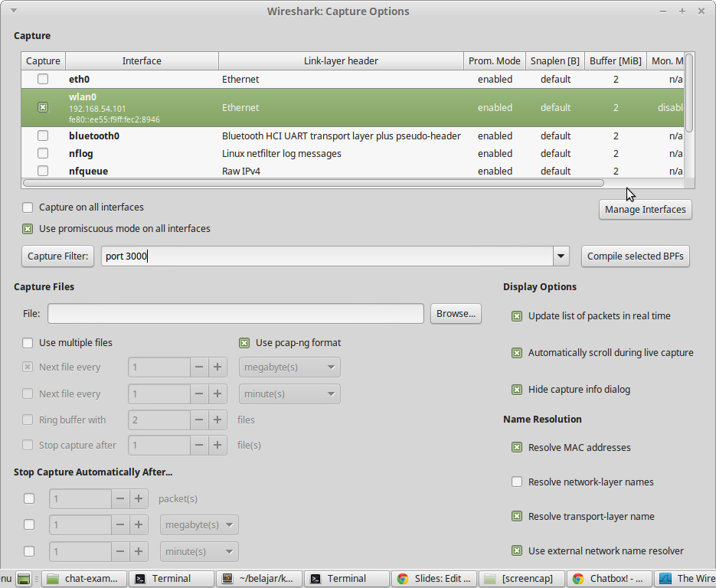Open the ~/belajar/k... Sublime taskbar item
The height and width of the screenshot is (588, 716).
259,579
